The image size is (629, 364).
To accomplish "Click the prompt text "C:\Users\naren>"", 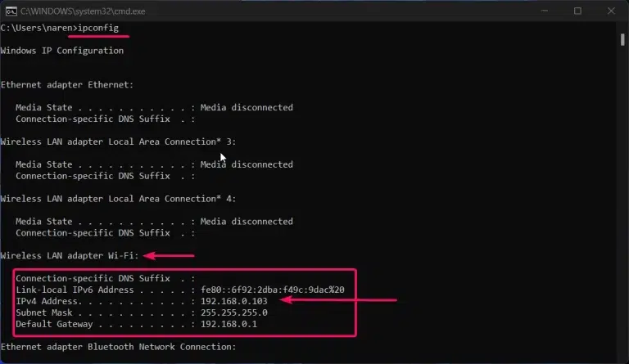I will pyautogui.click(x=39, y=28).
